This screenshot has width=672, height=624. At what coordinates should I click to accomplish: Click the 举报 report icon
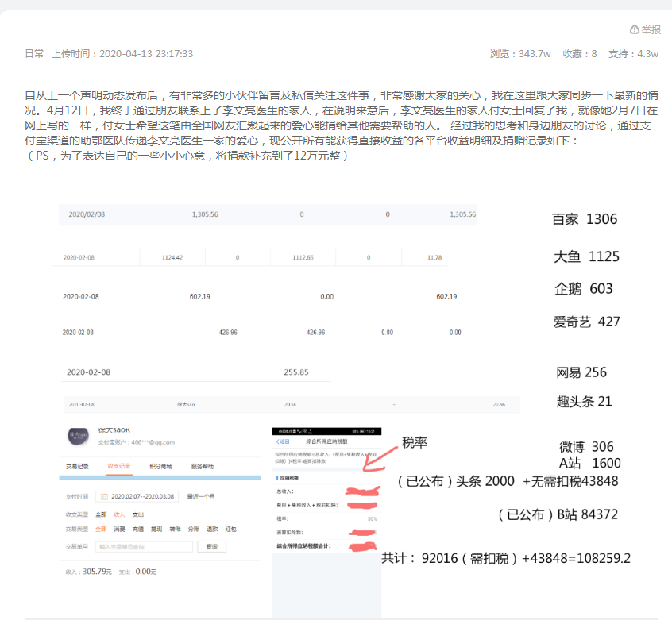(635, 29)
